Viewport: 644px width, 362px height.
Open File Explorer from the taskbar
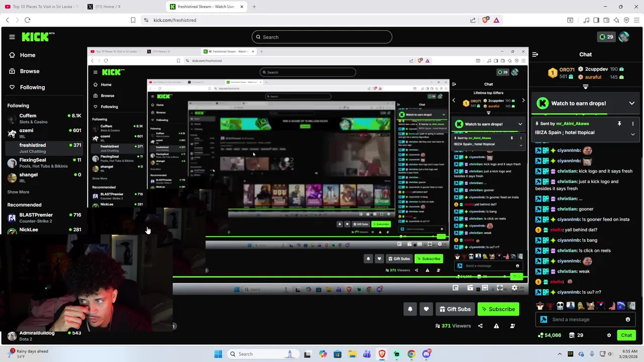[352, 354]
